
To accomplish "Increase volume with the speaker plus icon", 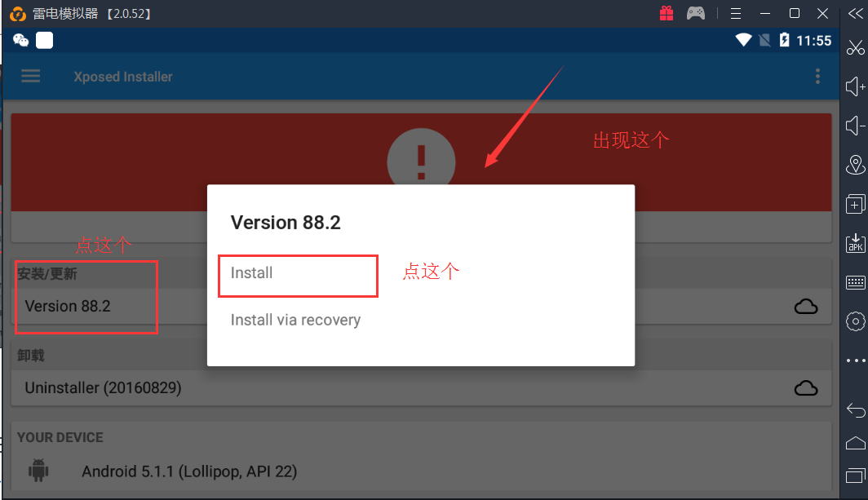I will click(855, 86).
